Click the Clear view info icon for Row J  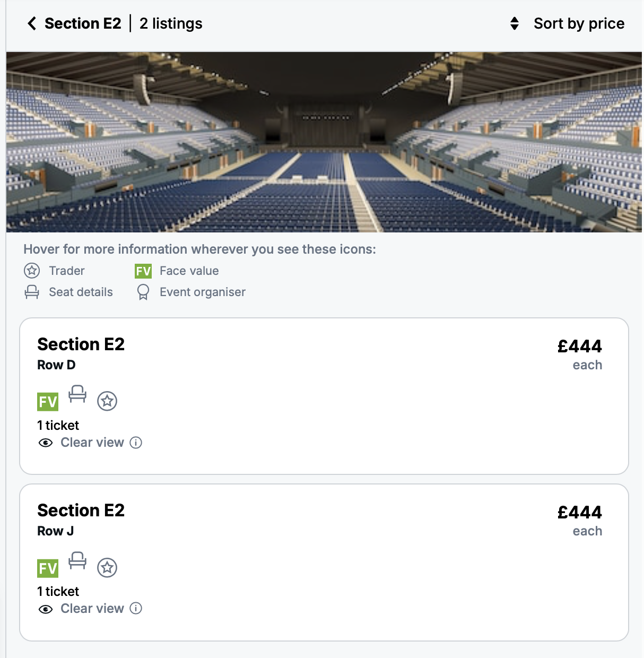pyautogui.click(x=136, y=609)
